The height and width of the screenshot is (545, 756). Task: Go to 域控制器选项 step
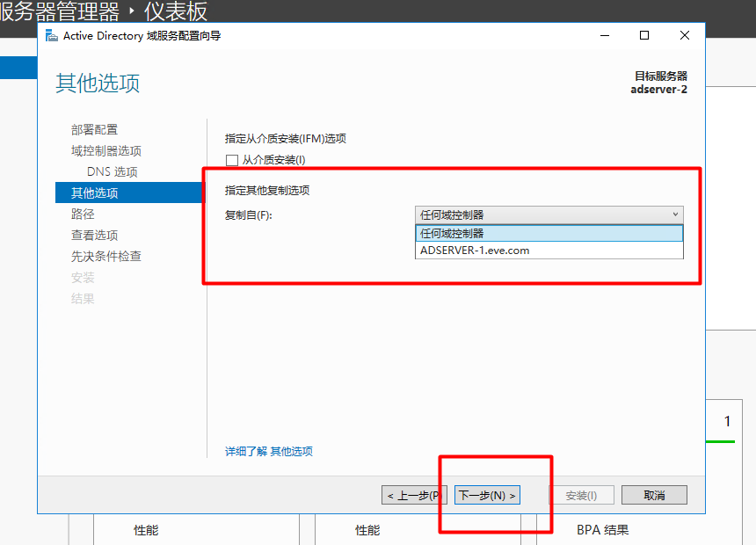click(x=106, y=151)
